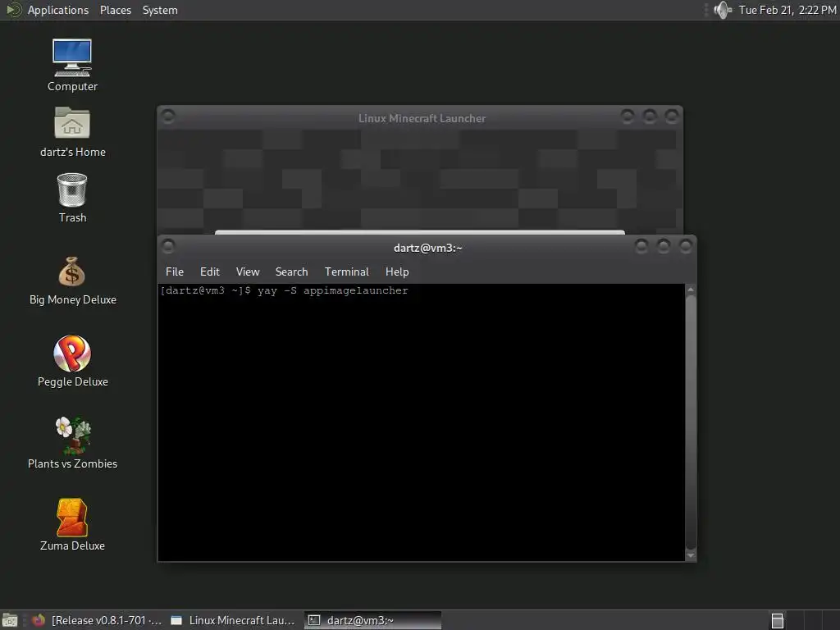Minimize the Linux Minecraft Launcher window
The height and width of the screenshot is (630, 840).
pos(628,116)
